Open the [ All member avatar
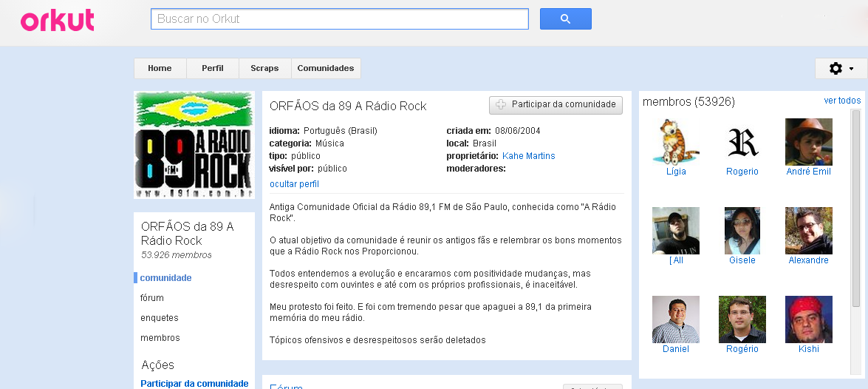 (676, 231)
